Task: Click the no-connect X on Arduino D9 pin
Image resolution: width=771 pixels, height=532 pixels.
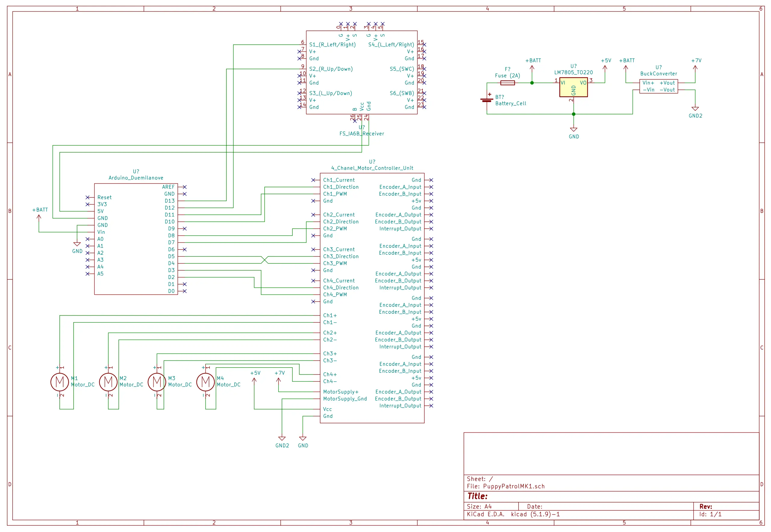Action: tap(185, 229)
